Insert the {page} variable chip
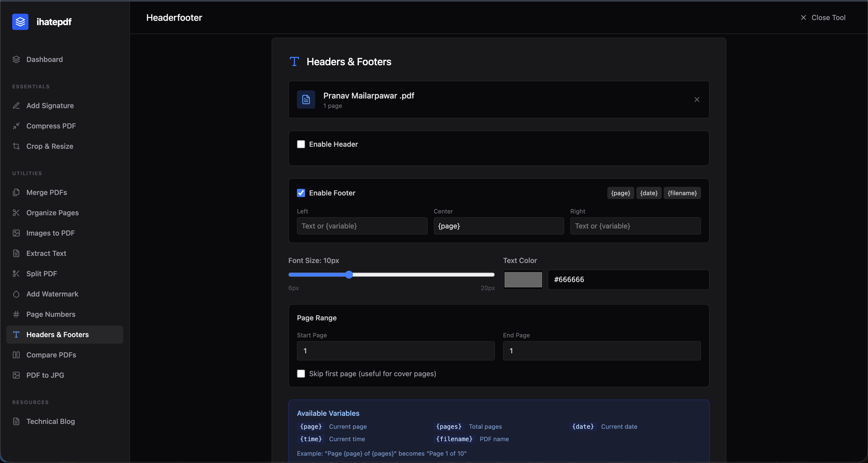The image size is (868, 463). pyautogui.click(x=620, y=193)
